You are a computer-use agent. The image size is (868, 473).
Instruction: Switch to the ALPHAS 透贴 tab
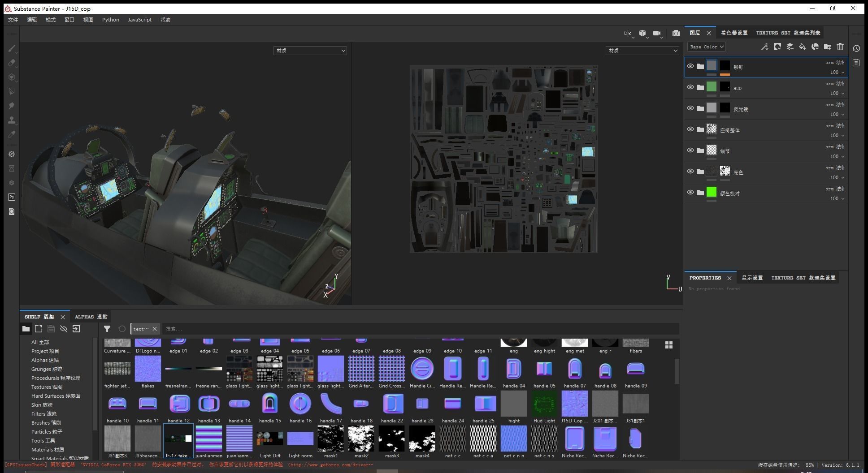91,317
